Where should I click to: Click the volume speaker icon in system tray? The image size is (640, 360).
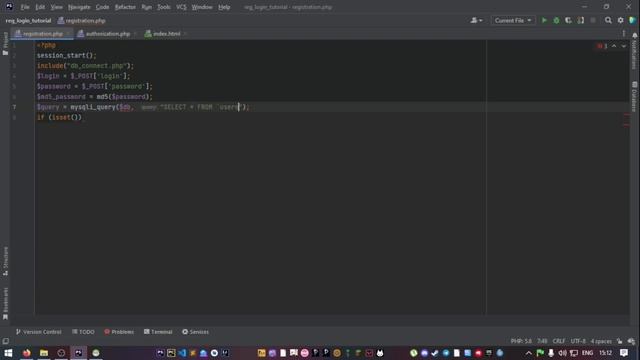click(x=562, y=353)
